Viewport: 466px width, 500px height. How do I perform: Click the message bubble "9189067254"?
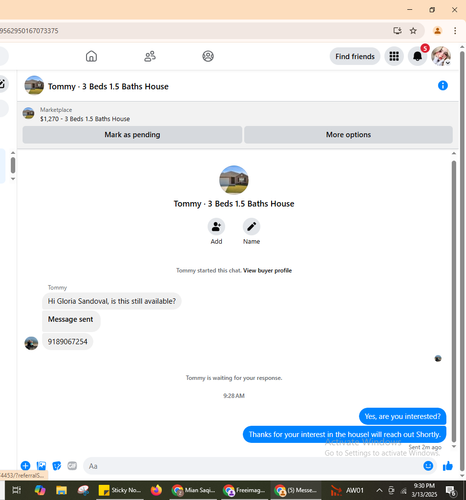click(x=68, y=342)
